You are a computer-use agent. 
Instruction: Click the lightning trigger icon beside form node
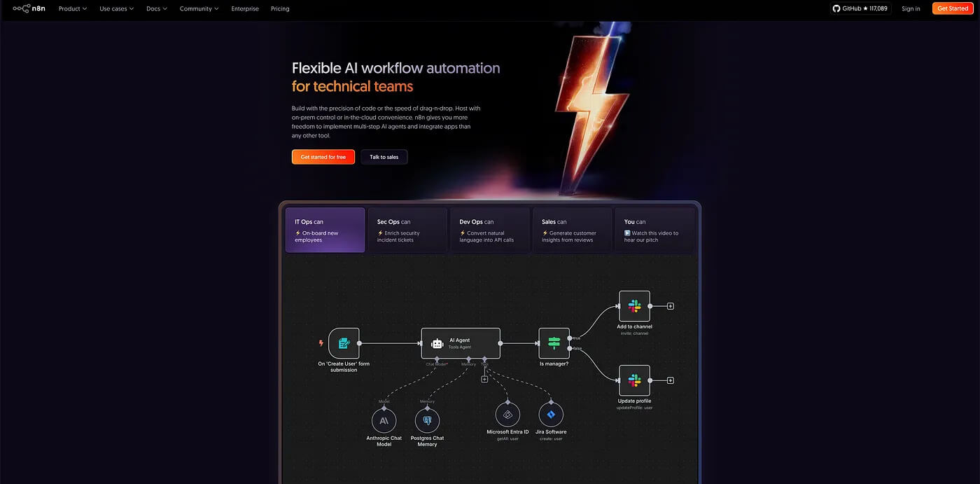pos(321,343)
